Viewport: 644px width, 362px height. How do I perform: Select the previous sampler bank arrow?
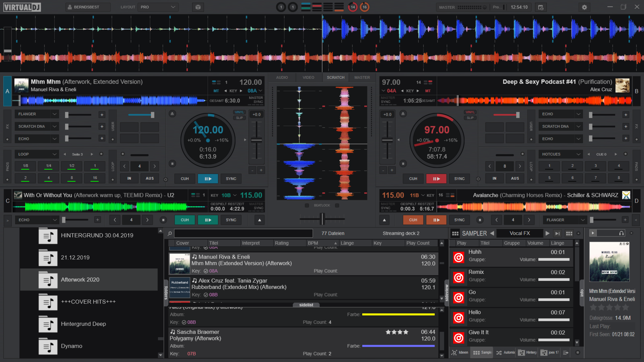click(492, 233)
